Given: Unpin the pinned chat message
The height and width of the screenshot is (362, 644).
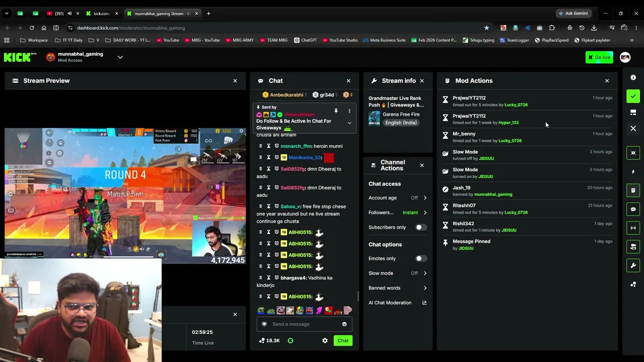Looking at the screenshot, I should point(336,111).
